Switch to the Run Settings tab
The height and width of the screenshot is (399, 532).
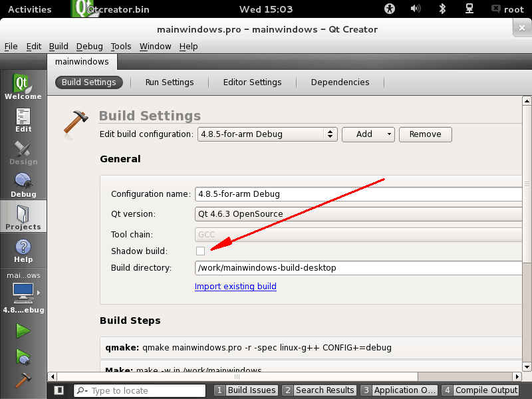(x=170, y=82)
